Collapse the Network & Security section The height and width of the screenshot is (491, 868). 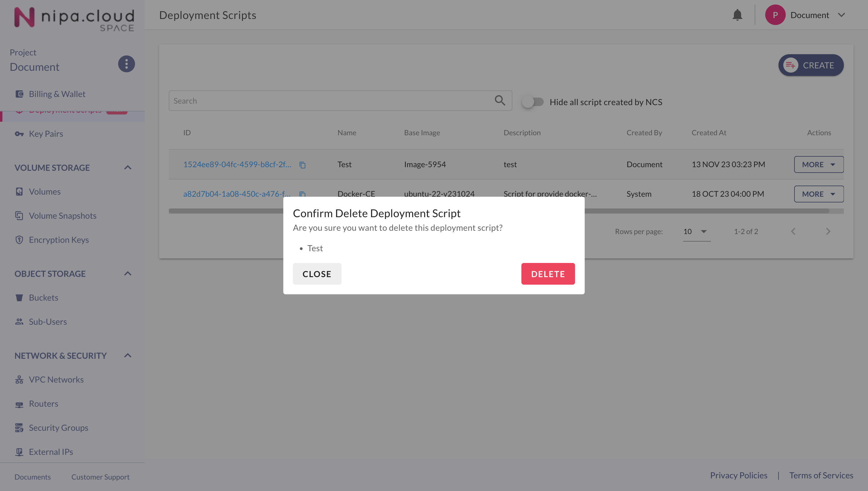pos(127,355)
